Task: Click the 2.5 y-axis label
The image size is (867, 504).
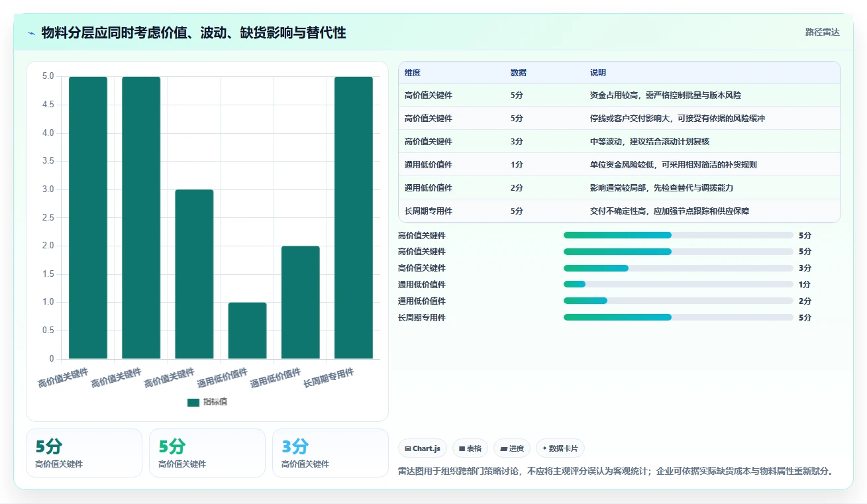Action: point(48,218)
